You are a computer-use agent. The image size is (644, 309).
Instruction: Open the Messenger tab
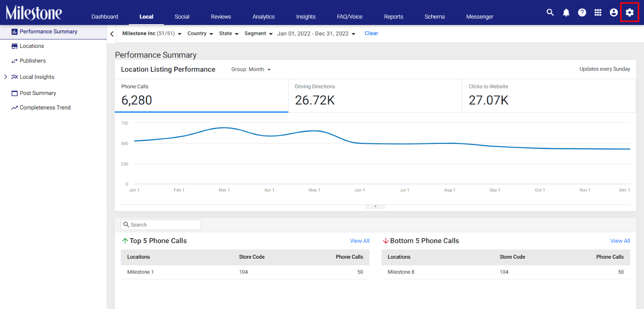[480, 16]
